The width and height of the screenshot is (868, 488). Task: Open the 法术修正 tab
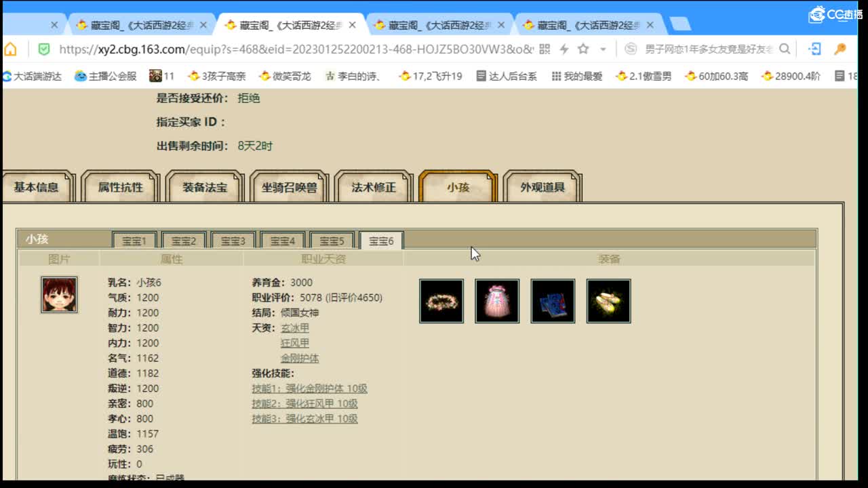click(374, 187)
